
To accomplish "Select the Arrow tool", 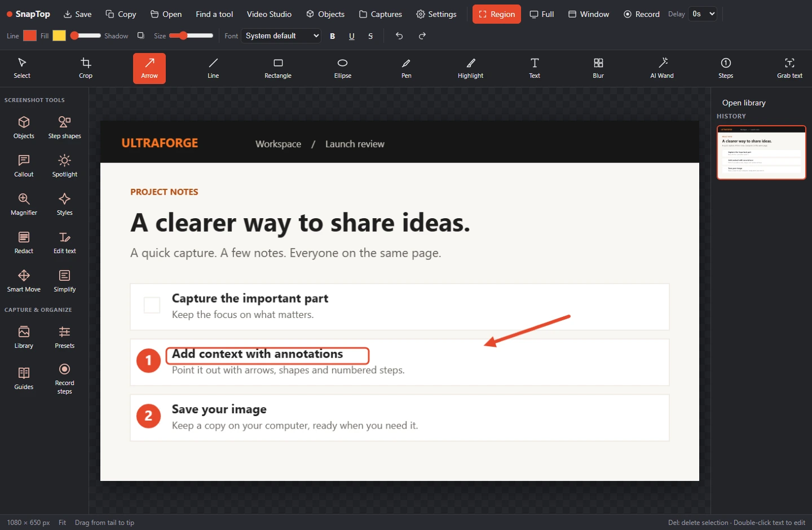I will pos(149,68).
